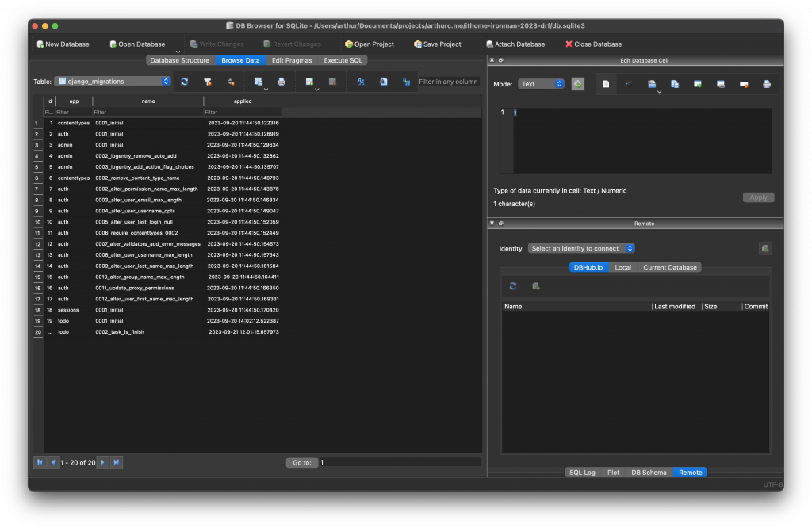Click Open Project in the toolbar
Viewport: 812px width, 528px height.
tap(370, 44)
